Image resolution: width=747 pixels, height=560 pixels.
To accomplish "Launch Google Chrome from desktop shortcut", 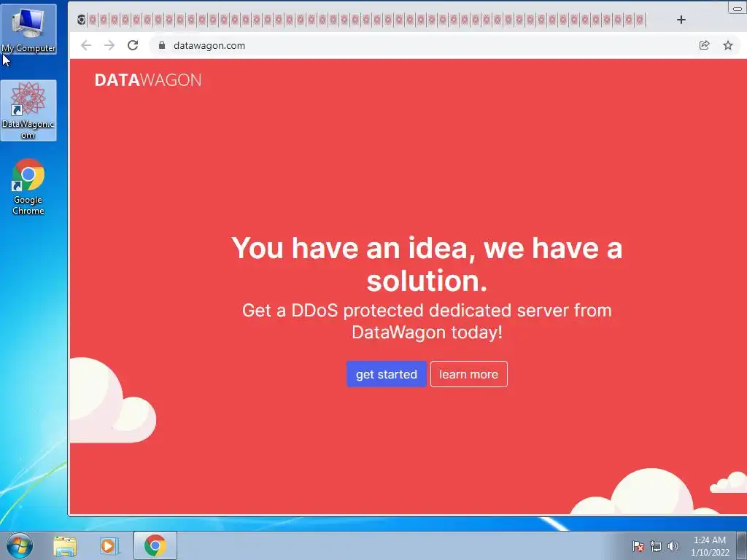I will tap(28, 187).
